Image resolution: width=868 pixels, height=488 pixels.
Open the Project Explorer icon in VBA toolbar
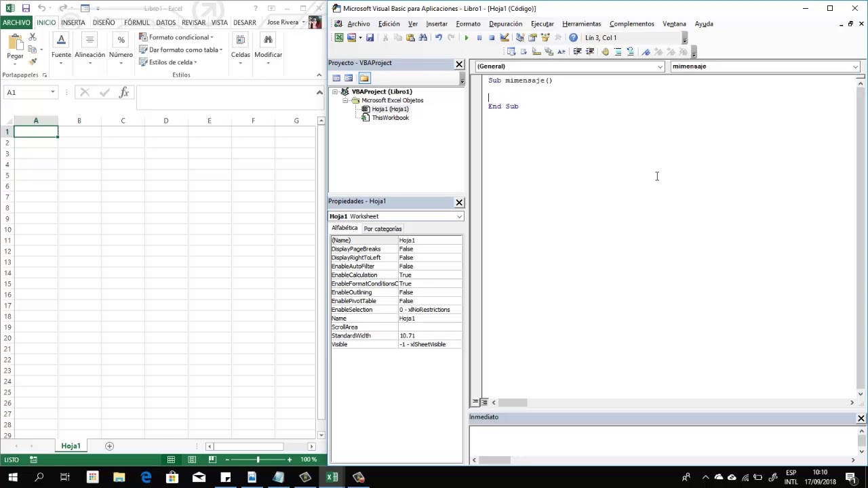pos(520,38)
